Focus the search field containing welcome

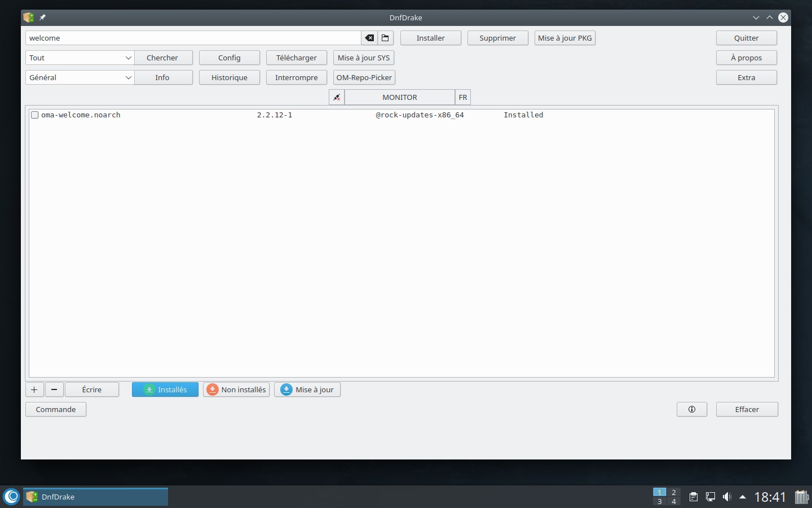pyautogui.click(x=193, y=38)
